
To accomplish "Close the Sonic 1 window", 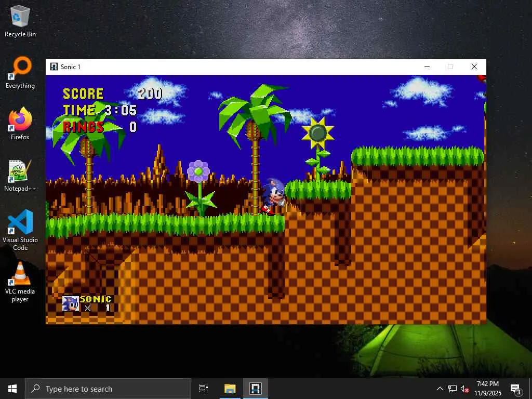I will pos(474,67).
